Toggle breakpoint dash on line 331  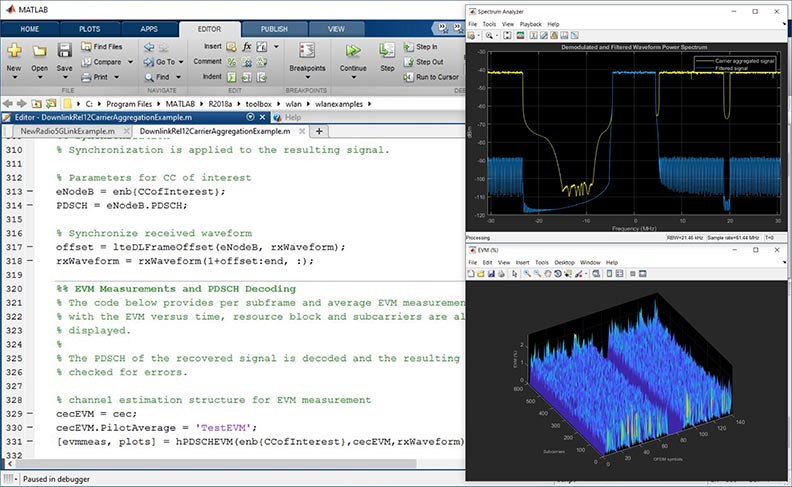pyautogui.click(x=30, y=441)
